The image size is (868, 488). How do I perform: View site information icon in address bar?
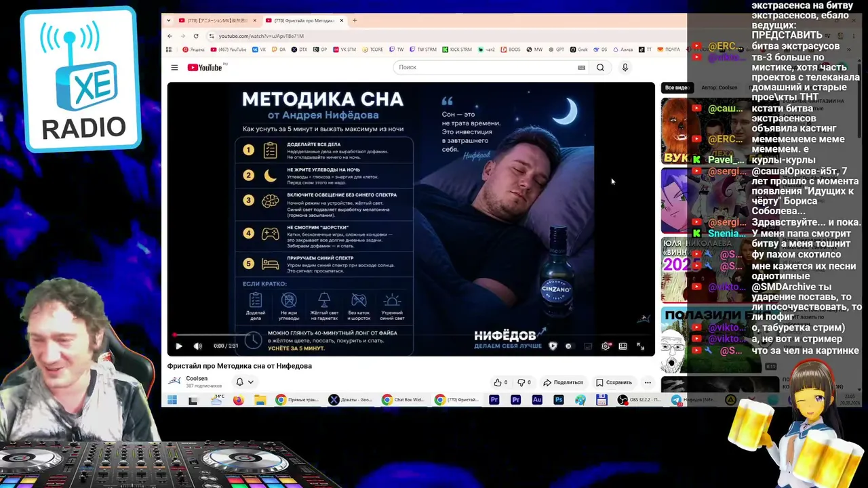point(212,36)
